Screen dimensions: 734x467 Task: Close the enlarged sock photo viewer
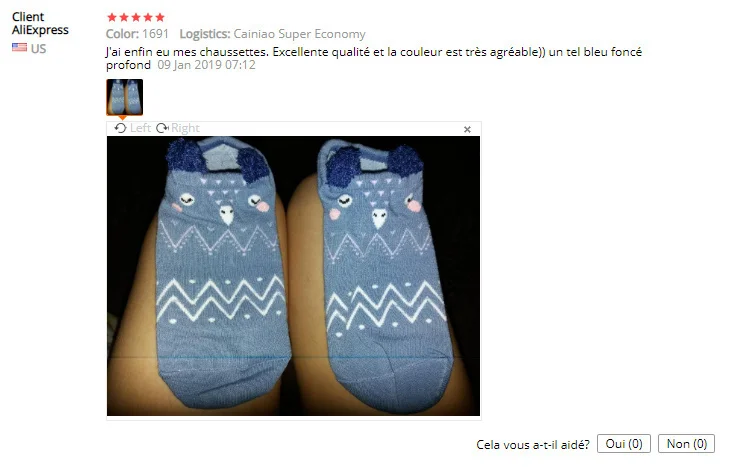pyautogui.click(x=467, y=130)
